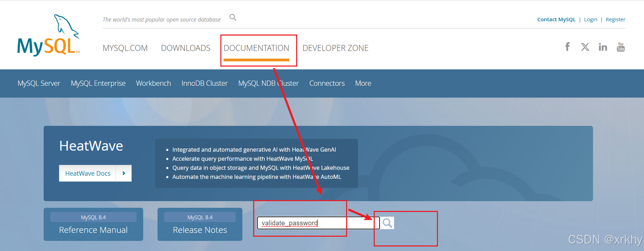Open the MySQL LinkedIn icon
The width and height of the screenshot is (644, 251).
point(603,47)
